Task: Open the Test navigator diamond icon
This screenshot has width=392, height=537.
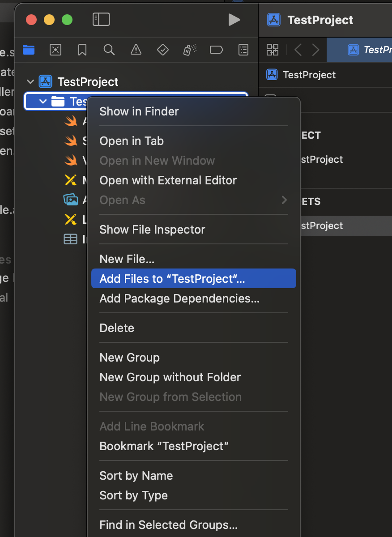Action: (x=162, y=50)
